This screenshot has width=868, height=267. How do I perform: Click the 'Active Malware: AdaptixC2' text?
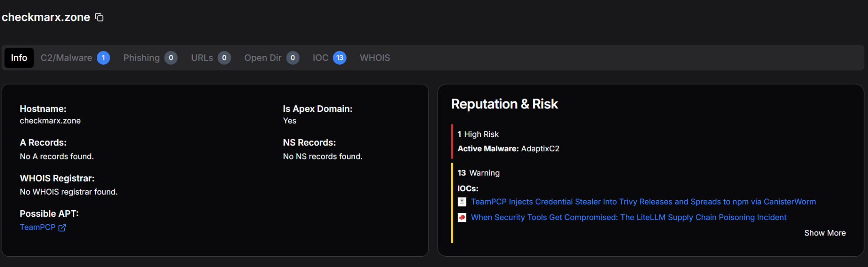pos(508,149)
